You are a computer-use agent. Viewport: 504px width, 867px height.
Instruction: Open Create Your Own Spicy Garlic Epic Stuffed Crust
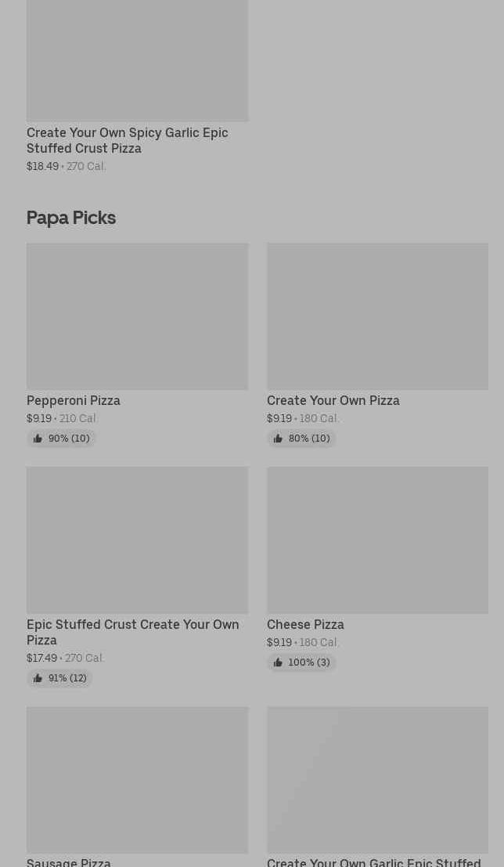pos(127,140)
